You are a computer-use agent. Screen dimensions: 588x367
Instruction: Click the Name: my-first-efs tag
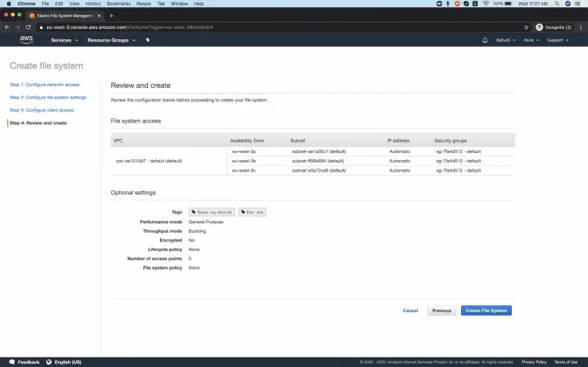pyautogui.click(x=212, y=212)
